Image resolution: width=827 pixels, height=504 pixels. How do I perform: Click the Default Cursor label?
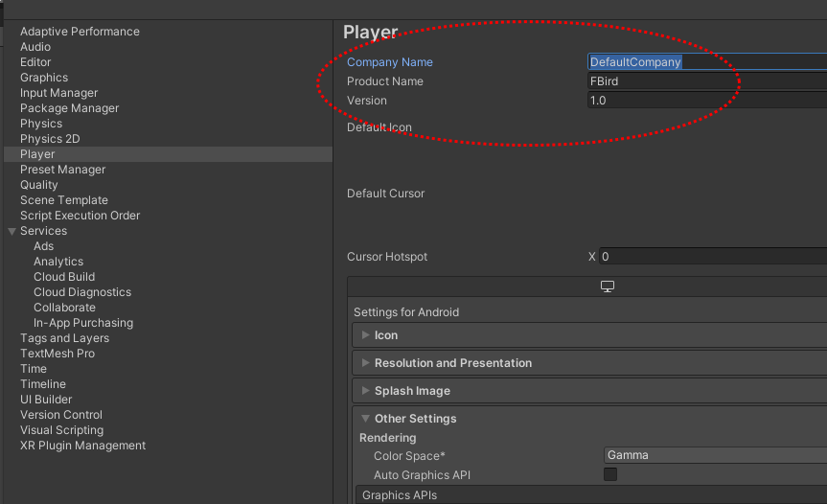pos(385,194)
